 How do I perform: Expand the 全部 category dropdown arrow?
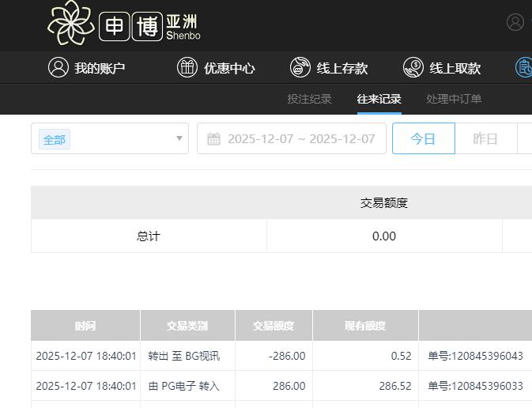[179, 138]
